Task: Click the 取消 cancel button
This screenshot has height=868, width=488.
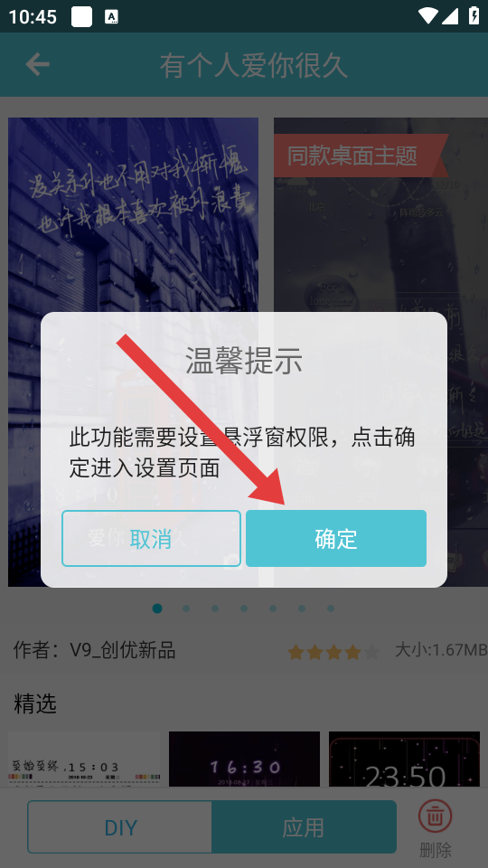Action: tap(151, 539)
